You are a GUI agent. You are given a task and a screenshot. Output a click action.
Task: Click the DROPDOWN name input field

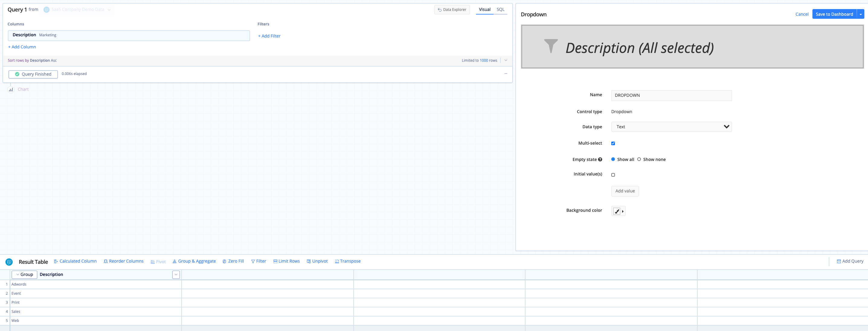coord(671,95)
